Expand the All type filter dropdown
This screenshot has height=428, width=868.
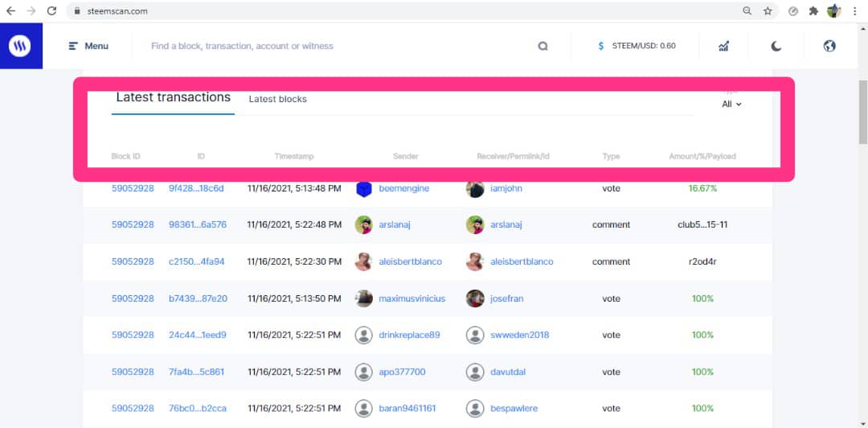(x=731, y=104)
